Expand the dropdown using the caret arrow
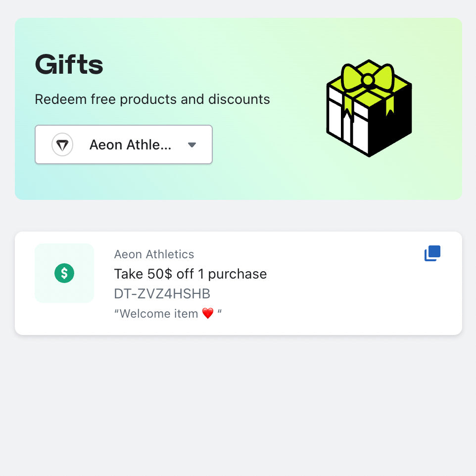476x476 pixels. click(192, 145)
